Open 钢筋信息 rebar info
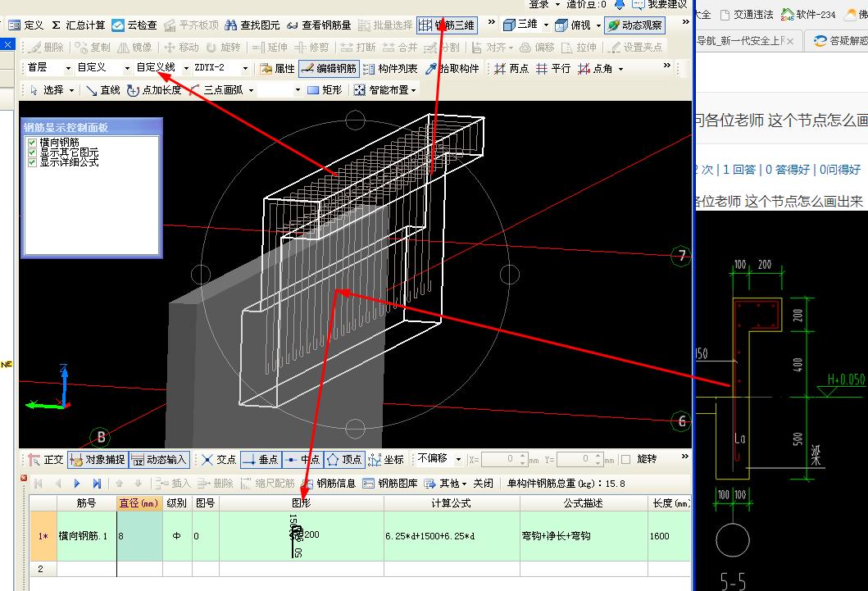 tap(329, 484)
